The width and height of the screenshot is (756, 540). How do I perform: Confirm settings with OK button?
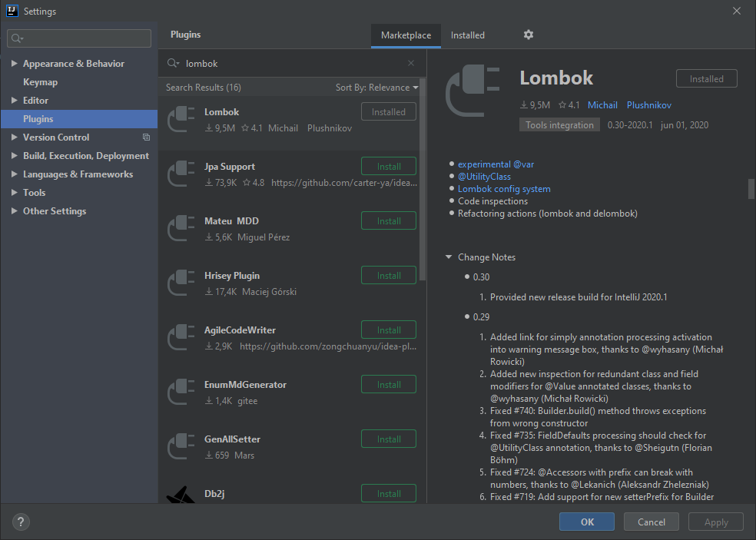[587, 522]
